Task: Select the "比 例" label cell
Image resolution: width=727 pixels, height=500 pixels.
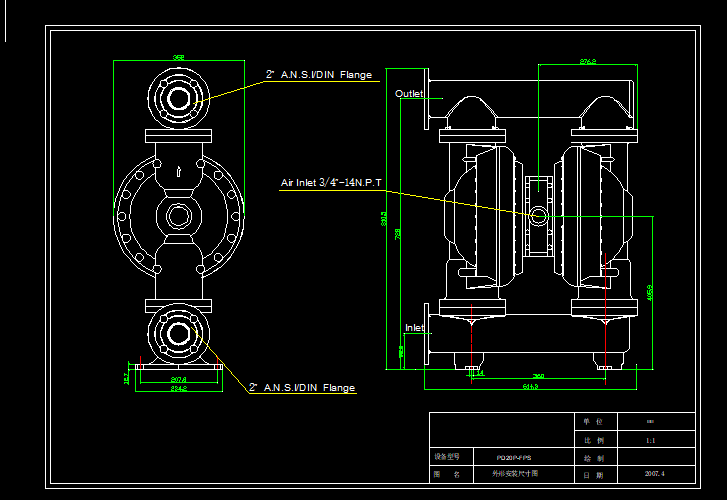Action: click(594, 440)
